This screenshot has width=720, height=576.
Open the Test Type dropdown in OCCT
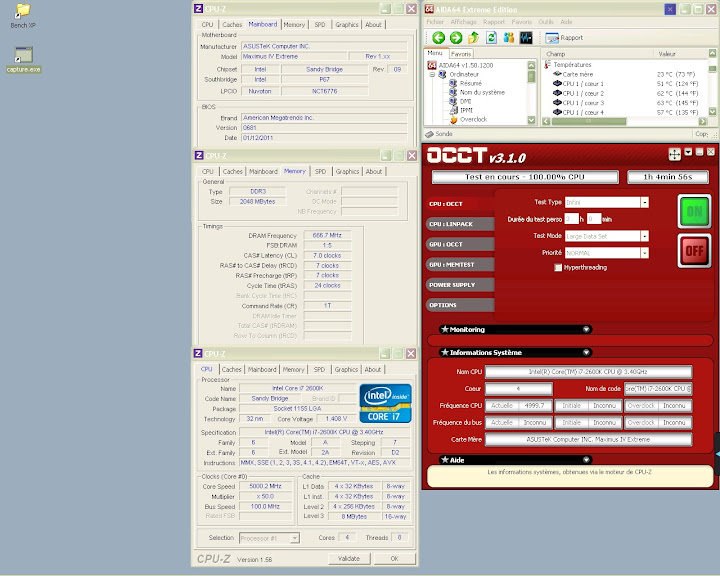(645, 203)
